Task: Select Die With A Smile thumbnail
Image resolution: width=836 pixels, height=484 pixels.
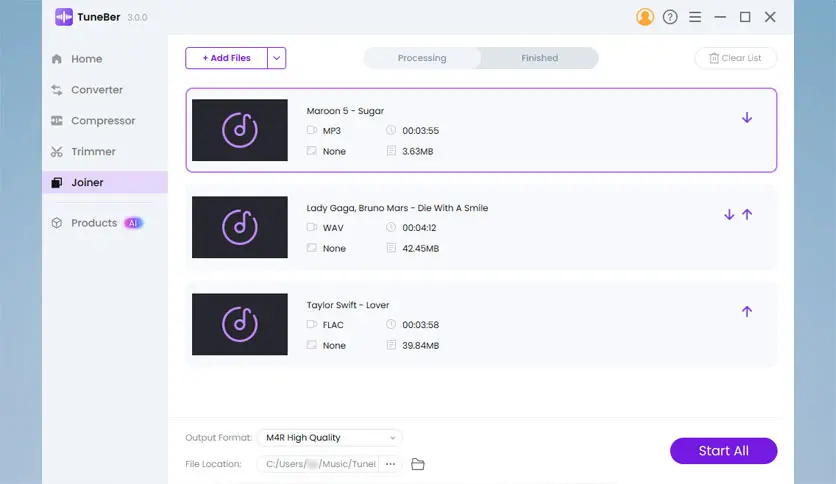Action: [x=240, y=227]
